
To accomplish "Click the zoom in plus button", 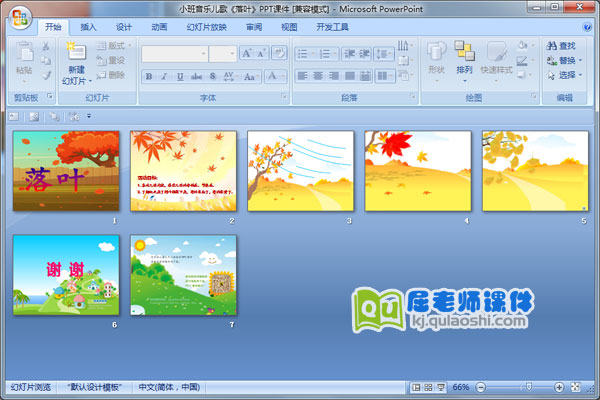I will (x=559, y=387).
